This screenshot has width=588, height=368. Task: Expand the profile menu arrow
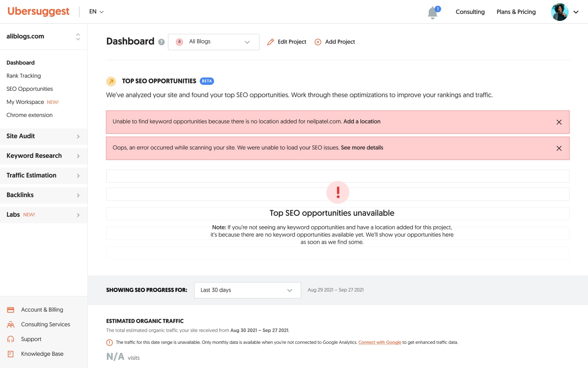tap(576, 12)
